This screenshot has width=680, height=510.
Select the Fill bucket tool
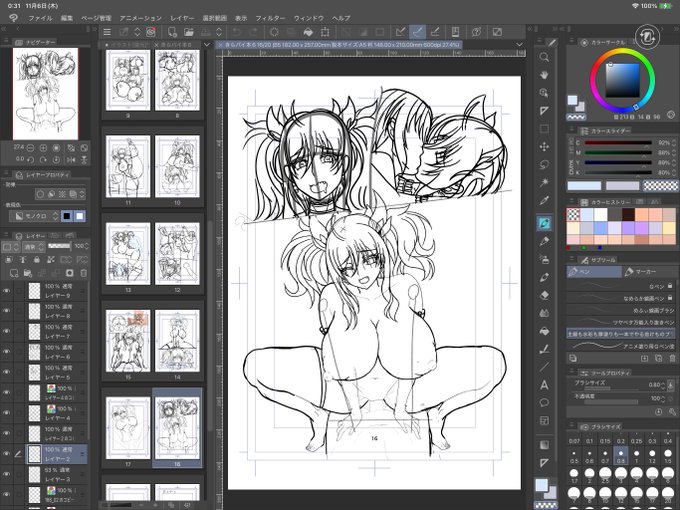point(544,331)
